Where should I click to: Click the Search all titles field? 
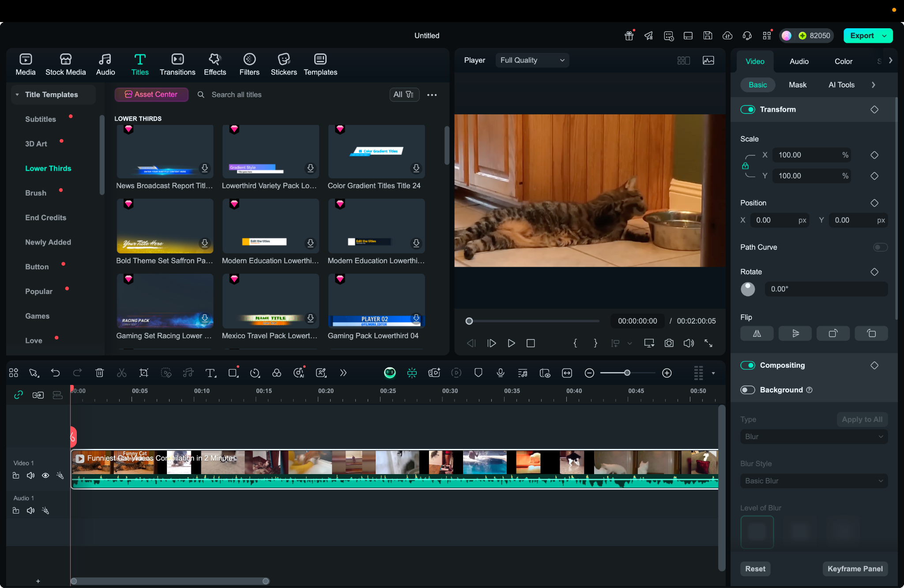pos(289,94)
